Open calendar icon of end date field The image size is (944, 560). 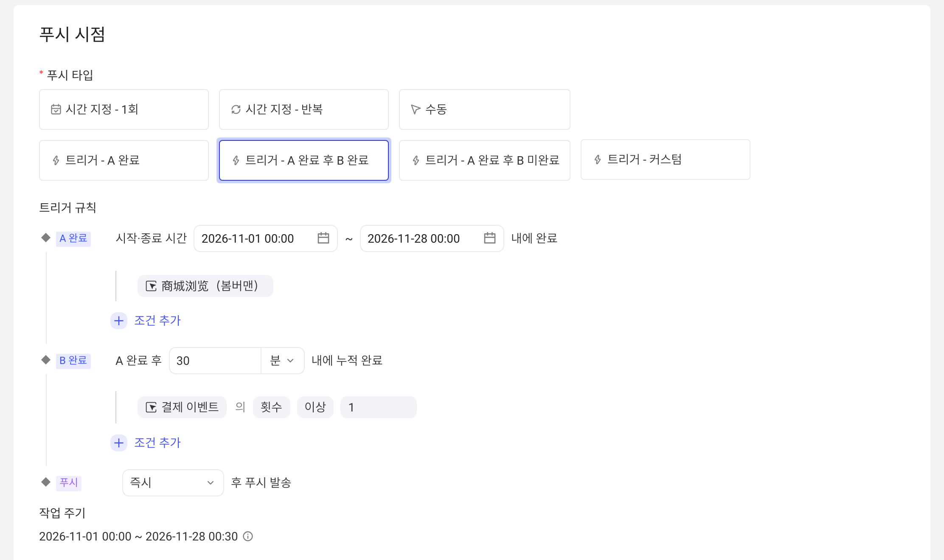coord(489,238)
